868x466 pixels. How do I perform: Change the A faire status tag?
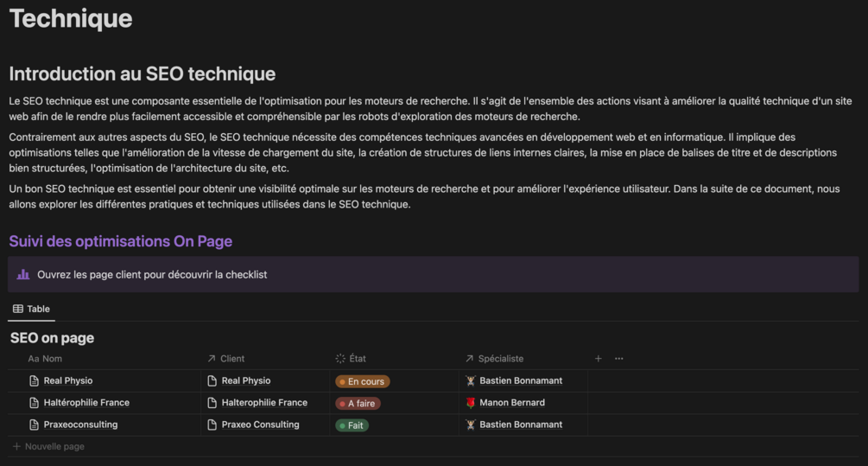point(358,403)
